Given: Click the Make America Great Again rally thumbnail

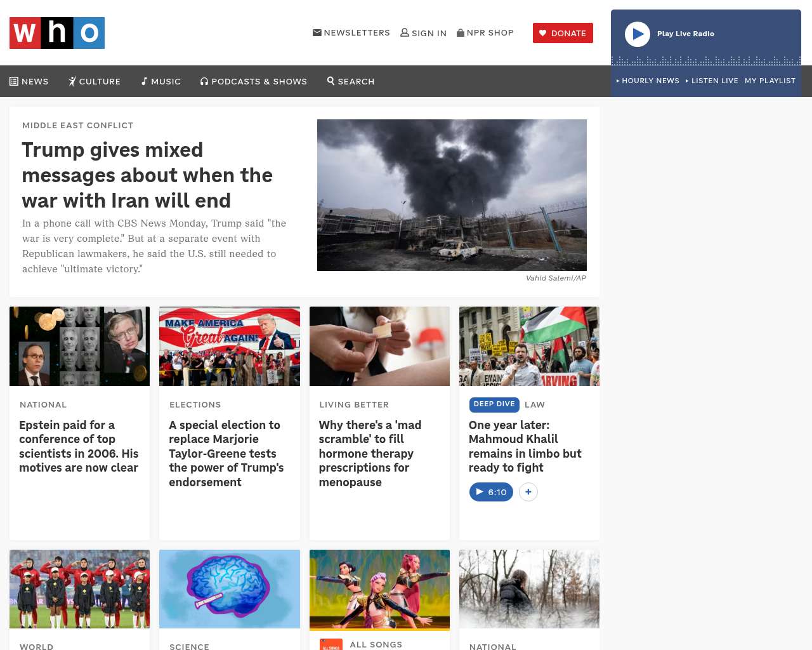Looking at the screenshot, I should [x=230, y=346].
